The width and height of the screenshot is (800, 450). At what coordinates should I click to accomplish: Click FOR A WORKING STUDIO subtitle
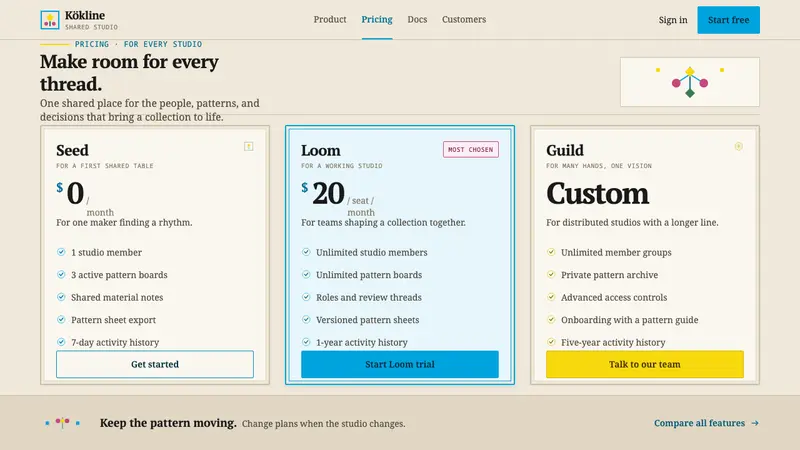tap(341, 166)
